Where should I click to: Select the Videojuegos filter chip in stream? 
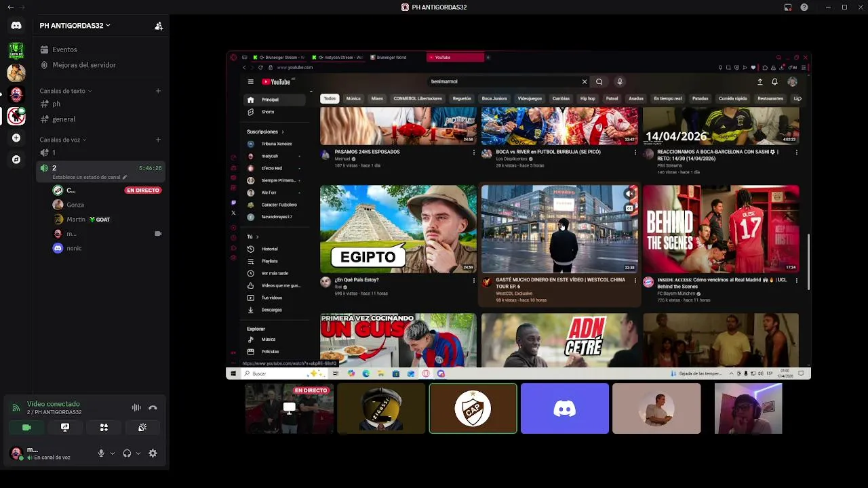(x=530, y=98)
